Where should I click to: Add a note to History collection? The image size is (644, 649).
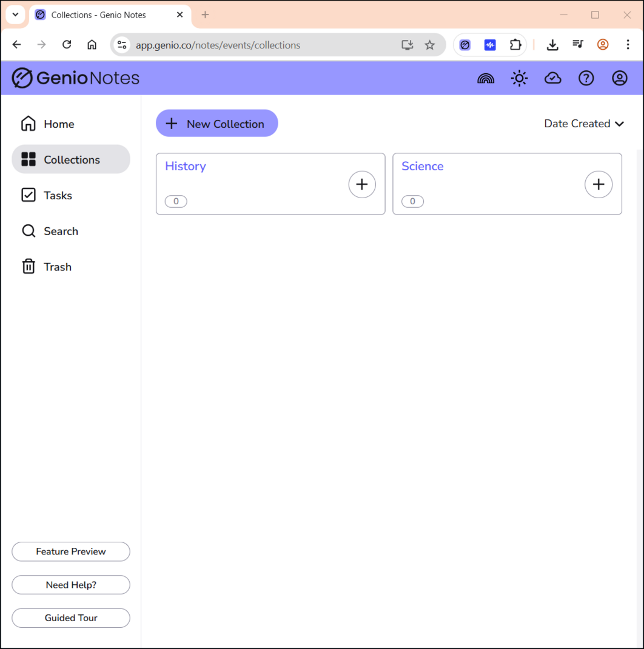coord(362,184)
